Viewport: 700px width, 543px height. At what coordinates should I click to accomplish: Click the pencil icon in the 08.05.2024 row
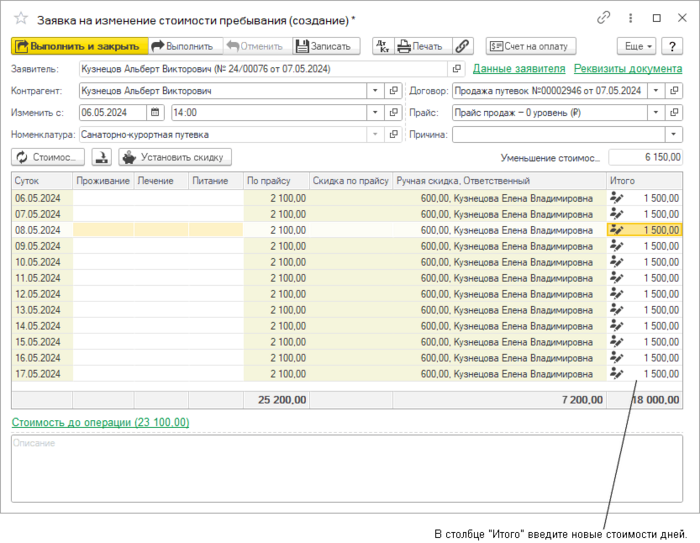(x=617, y=230)
